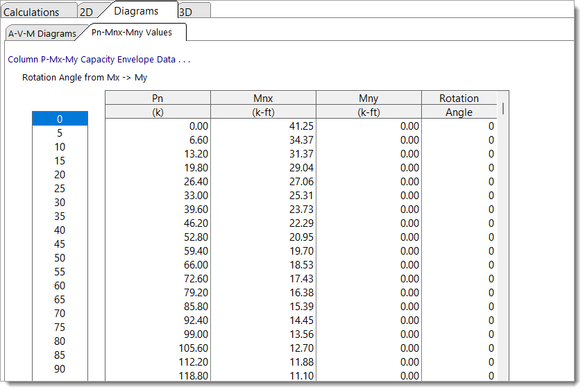585x392 pixels.
Task: Choose rotation angle 15 from list
Action: coord(60,160)
